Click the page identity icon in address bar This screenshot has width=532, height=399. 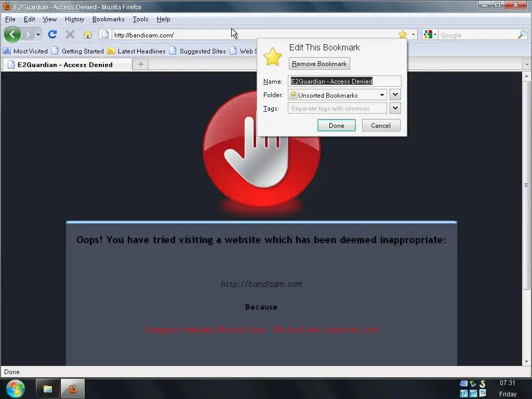105,35
